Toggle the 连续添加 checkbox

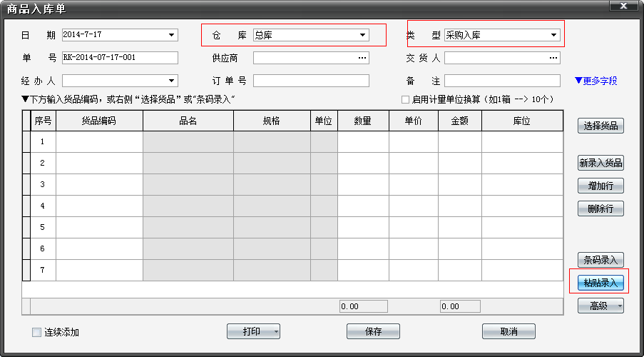[36, 332]
